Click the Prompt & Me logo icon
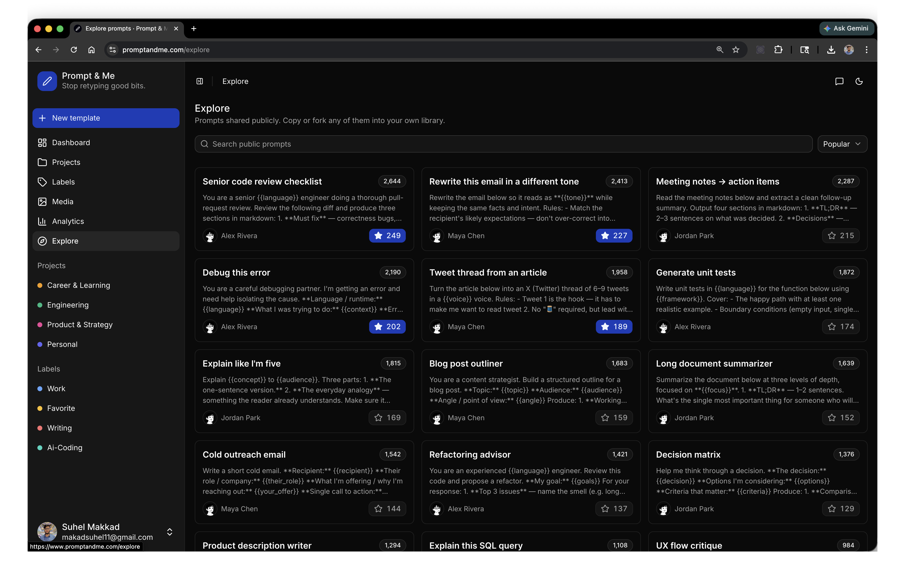905x588 pixels. tap(47, 81)
